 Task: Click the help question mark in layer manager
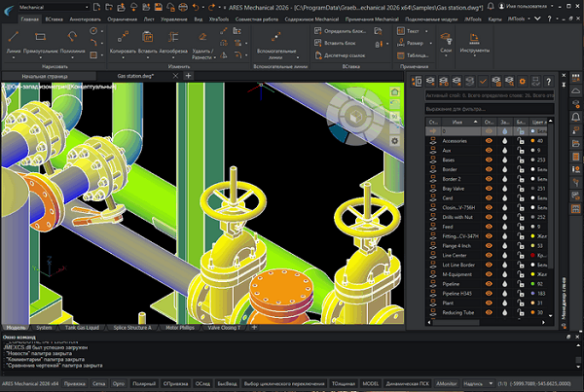click(x=550, y=81)
